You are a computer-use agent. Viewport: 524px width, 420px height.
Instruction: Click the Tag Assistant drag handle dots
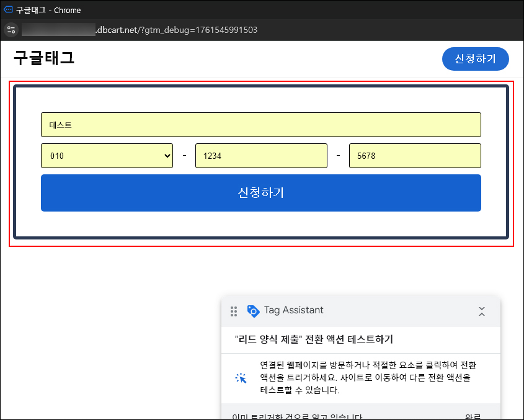click(234, 311)
